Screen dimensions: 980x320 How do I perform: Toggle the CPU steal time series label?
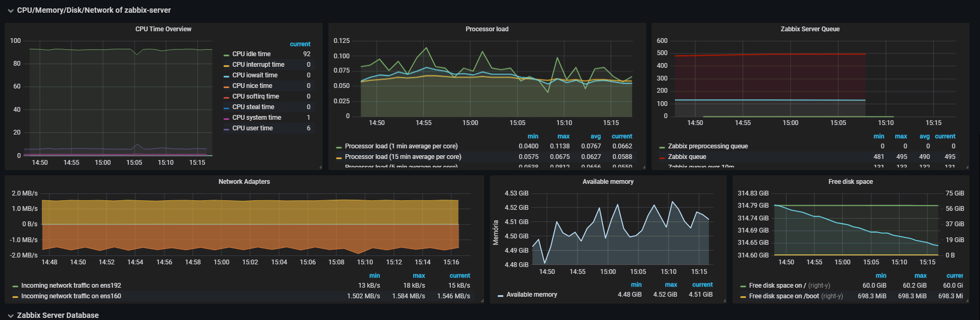pyautogui.click(x=253, y=107)
